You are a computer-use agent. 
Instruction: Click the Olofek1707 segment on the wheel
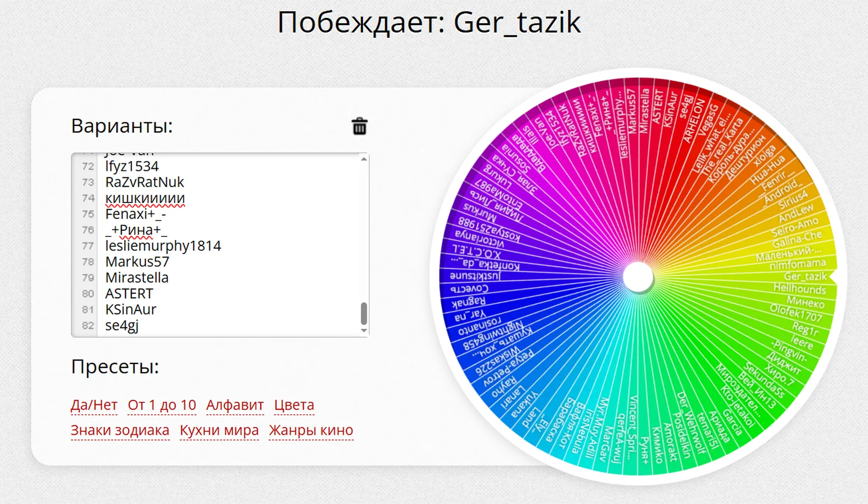pos(796,313)
